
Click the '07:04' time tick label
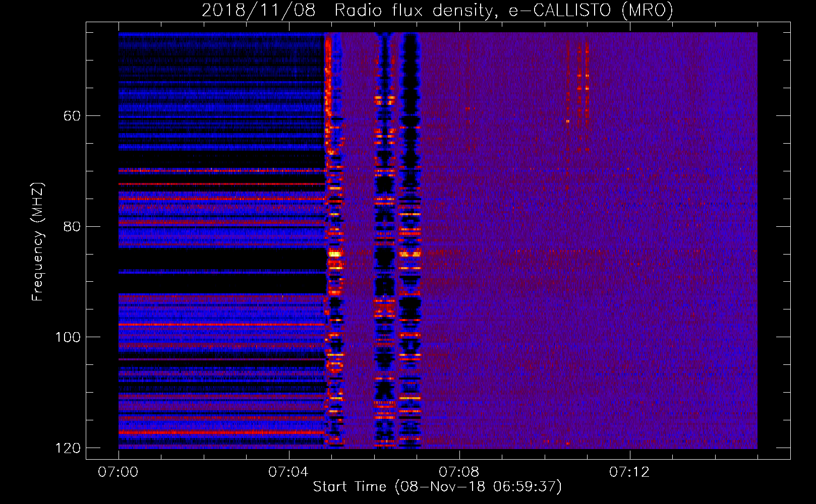click(x=288, y=472)
